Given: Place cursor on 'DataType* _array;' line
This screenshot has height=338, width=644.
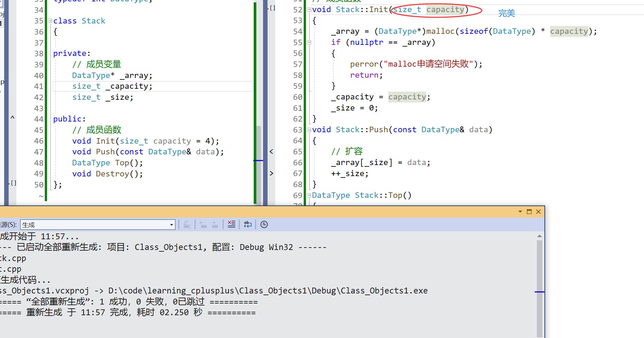Looking at the screenshot, I should 112,76.
